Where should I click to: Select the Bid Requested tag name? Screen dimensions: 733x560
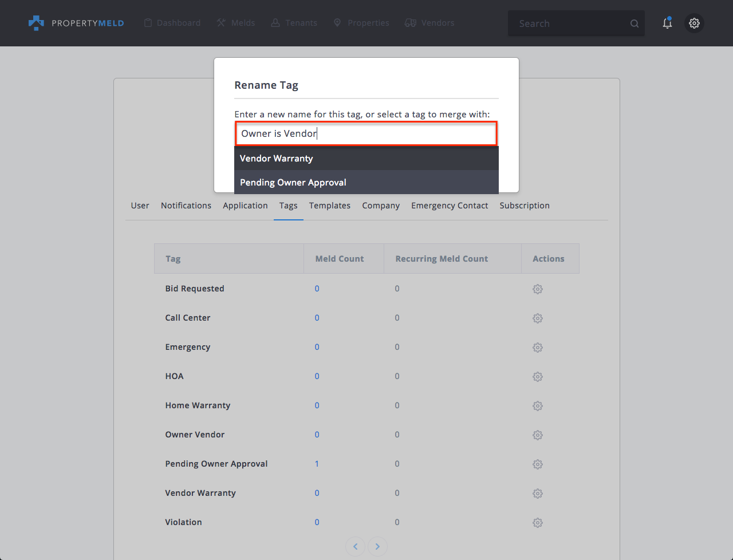(x=195, y=289)
